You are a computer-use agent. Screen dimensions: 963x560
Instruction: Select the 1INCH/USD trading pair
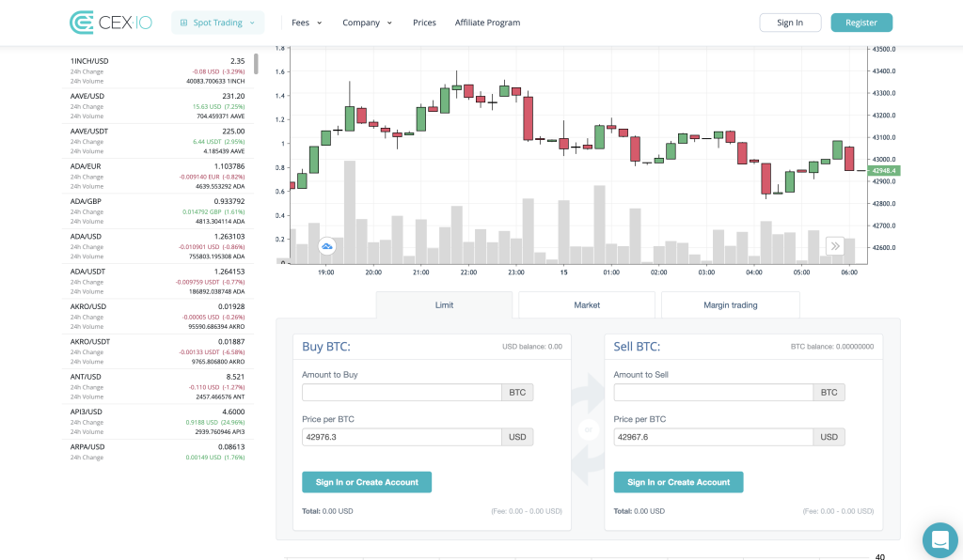coord(157,70)
